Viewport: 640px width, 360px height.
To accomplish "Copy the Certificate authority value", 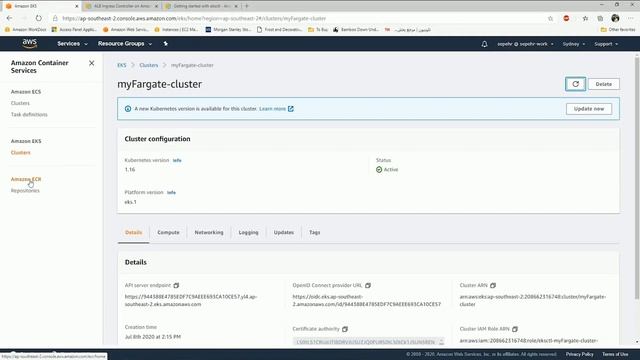I will 345,329.
